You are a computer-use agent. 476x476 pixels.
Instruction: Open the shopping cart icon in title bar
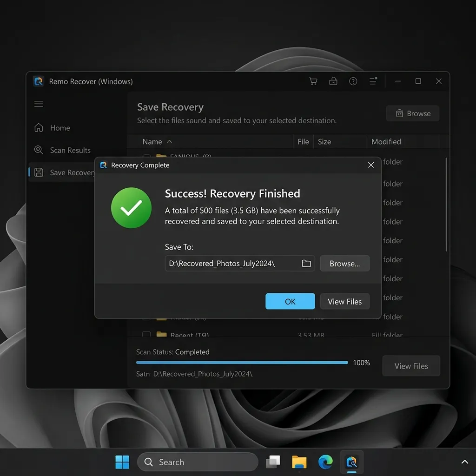coord(313,81)
